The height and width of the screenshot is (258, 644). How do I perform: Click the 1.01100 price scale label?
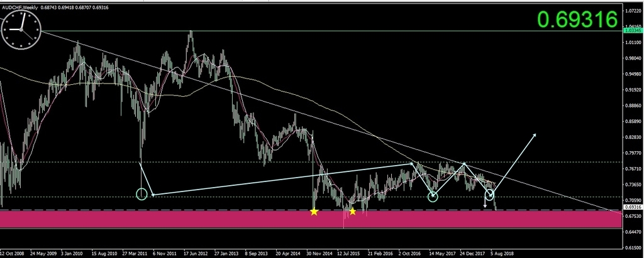pos(633,43)
